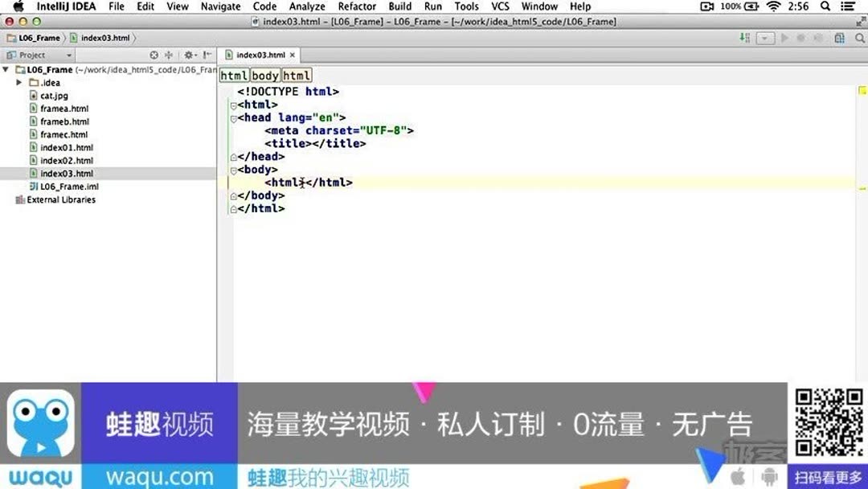The width and height of the screenshot is (868, 489).
Task: Click the scroll-from-source crosshair icon in Project panel
Action: [169, 55]
